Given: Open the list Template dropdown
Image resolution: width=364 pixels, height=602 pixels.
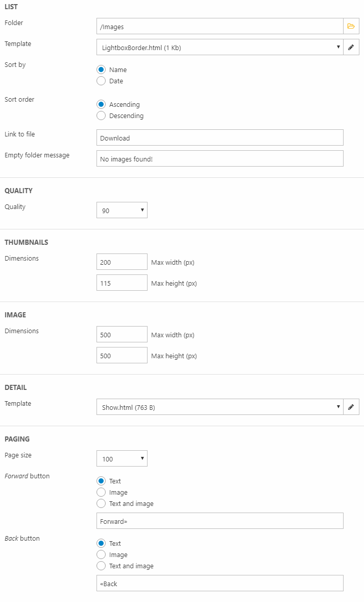Looking at the screenshot, I should [x=220, y=48].
